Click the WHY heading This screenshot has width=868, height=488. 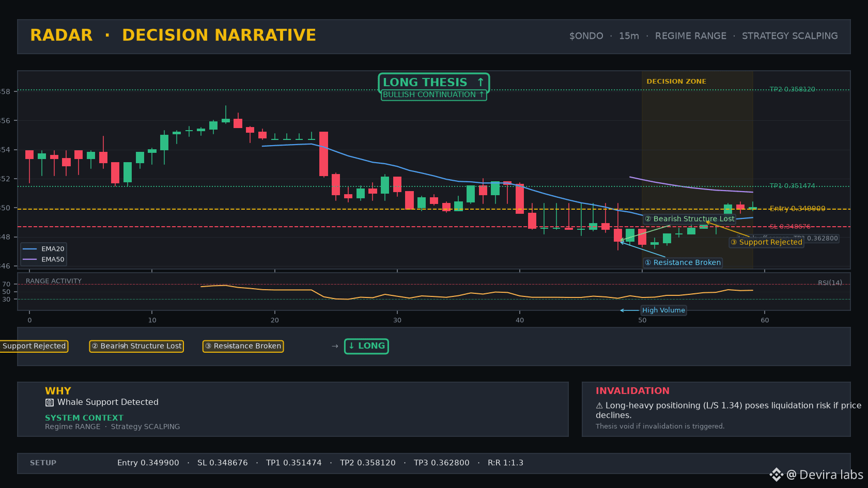(58, 391)
